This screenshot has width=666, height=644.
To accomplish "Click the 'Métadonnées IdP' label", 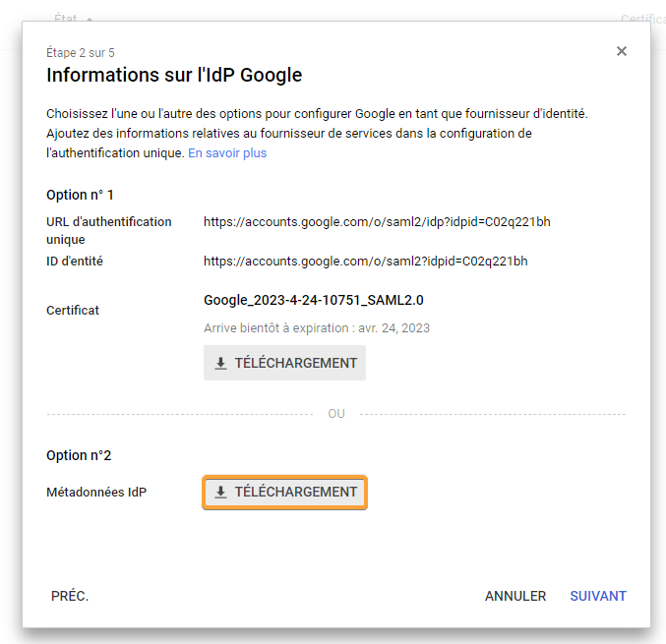I will pyautogui.click(x=96, y=492).
